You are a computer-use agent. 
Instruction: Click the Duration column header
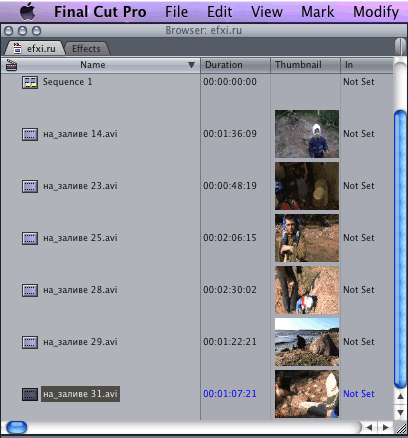pos(235,65)
